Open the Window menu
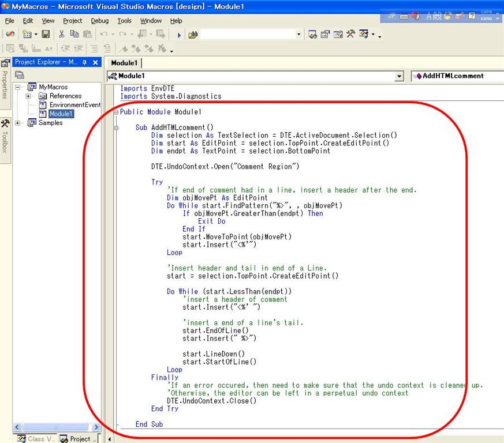Viewport: 504px width, 443px height. (x=151, y=21)
